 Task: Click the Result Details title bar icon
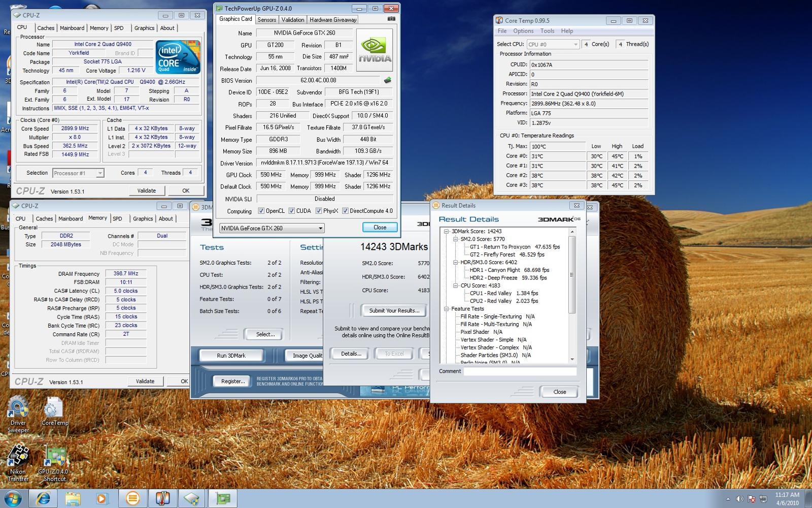pyautogui.click(x=435, y=205)
